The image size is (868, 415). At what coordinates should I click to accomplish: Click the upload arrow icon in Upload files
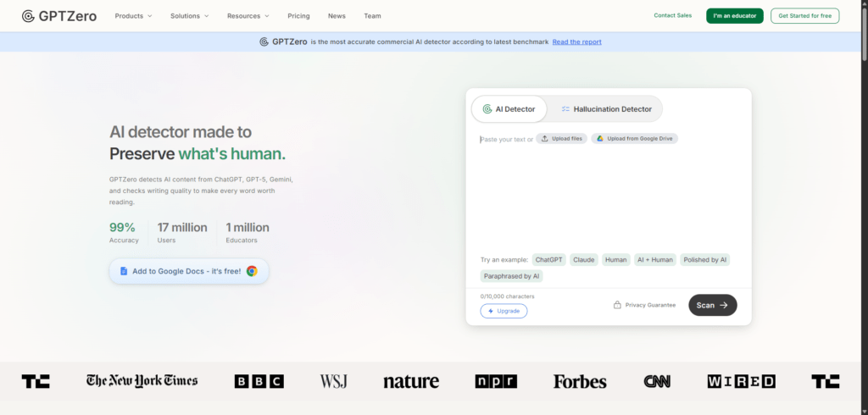point(545,139)
